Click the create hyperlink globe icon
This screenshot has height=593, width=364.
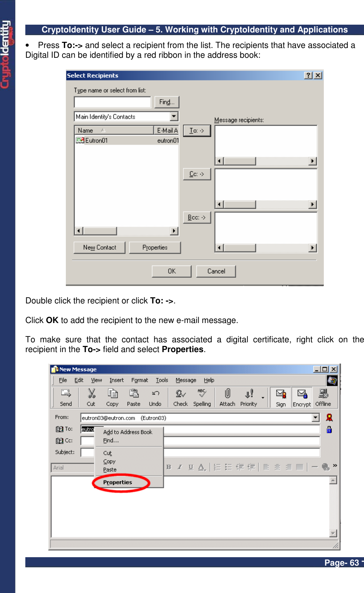pos(326,467)
